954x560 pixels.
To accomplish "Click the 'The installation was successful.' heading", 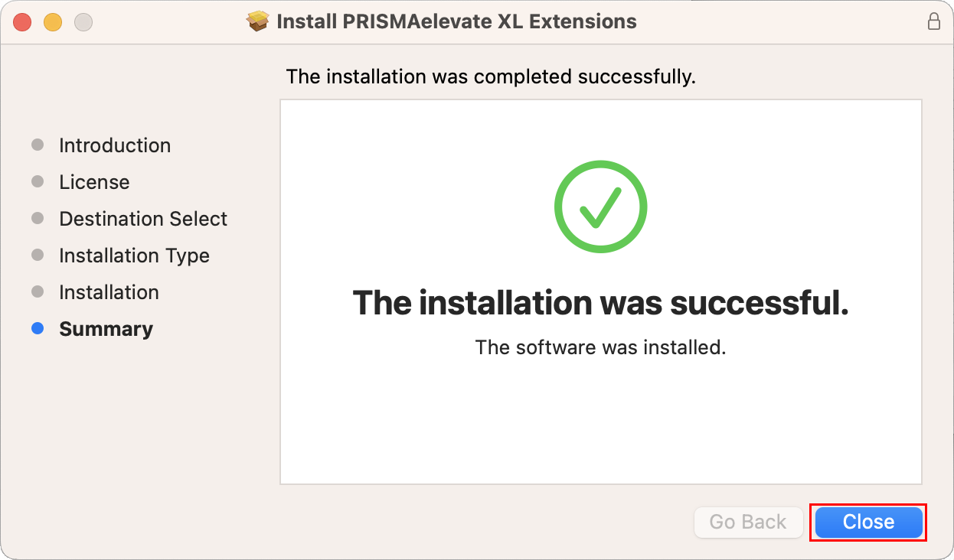I will [600, 304].
